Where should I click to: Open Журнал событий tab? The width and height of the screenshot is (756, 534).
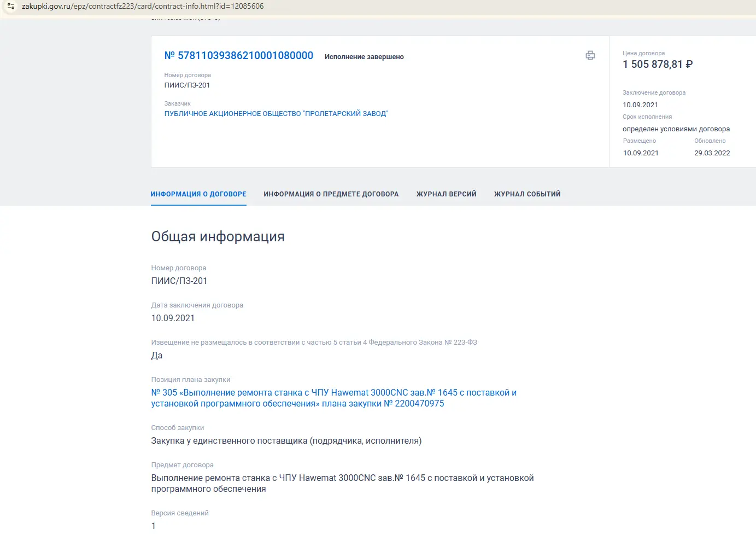coord(528,194)
